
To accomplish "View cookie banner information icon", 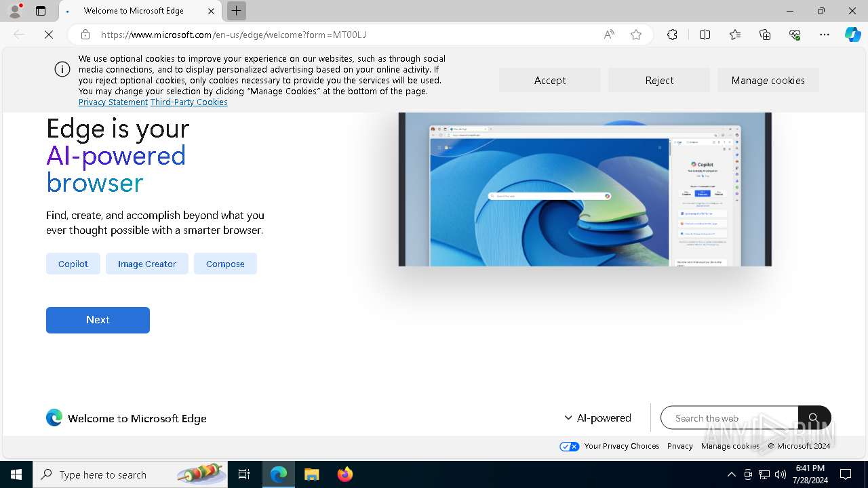I will pos(62,69).
